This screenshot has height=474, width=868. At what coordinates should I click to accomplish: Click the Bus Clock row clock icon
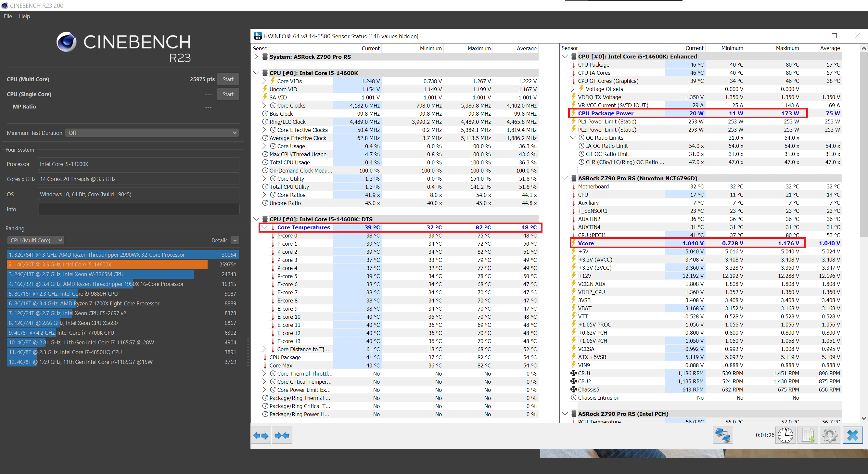tap(265, 113)
